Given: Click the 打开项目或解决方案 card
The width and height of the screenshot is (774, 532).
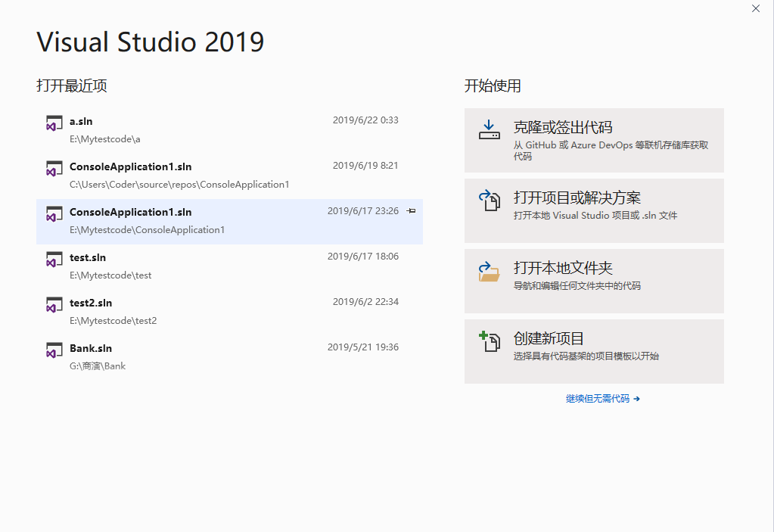Looking at the screenshot, I should (594, 210).
